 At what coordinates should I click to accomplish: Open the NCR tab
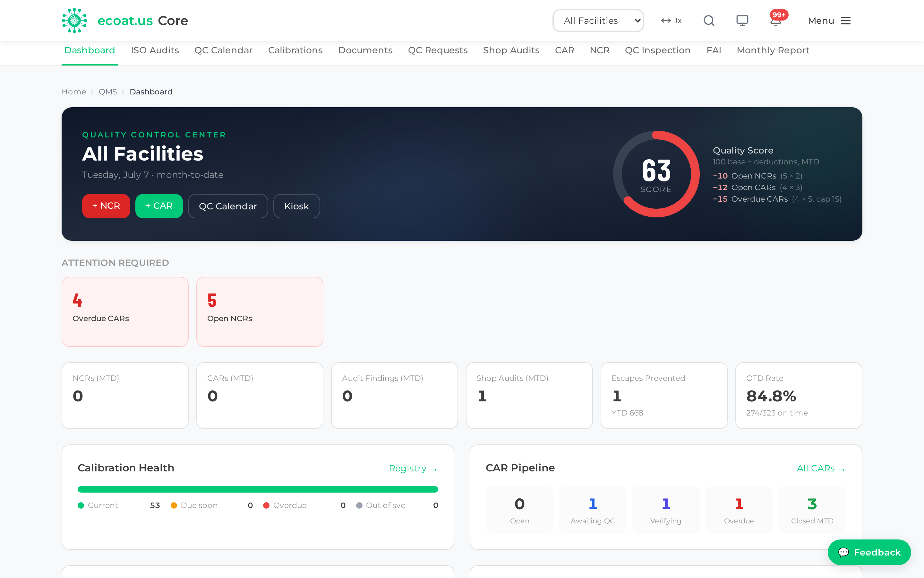[x=599, y=50]
